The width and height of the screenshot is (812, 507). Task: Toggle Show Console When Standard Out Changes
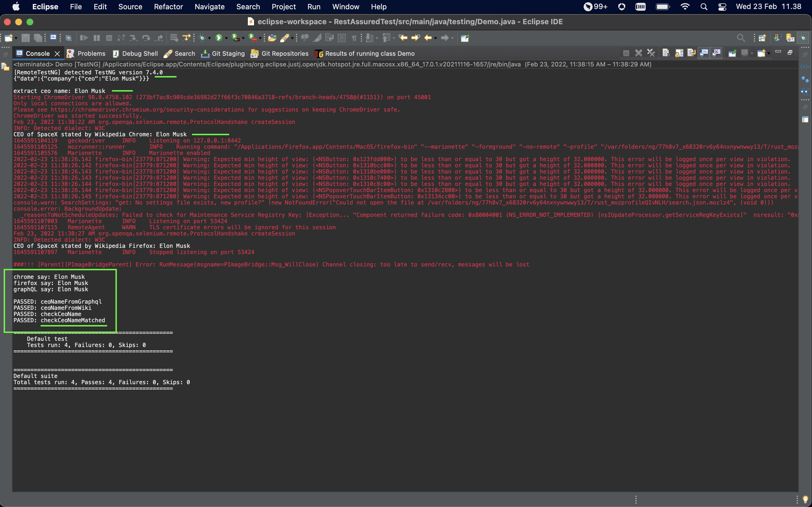pyautogui.click(x=704, y=53)
